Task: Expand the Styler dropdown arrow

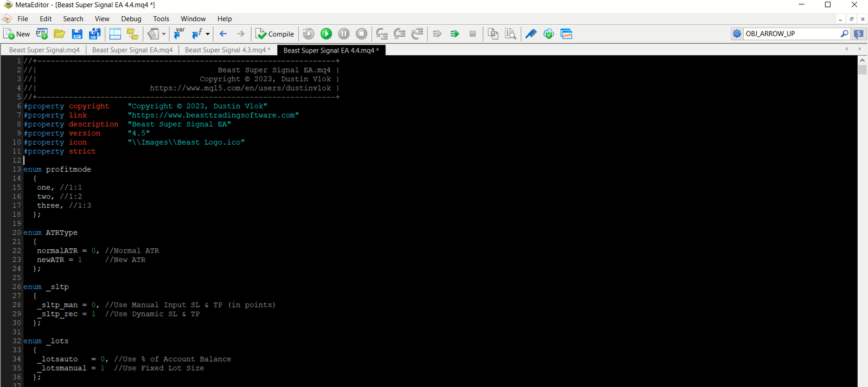Action: pyautogui.click(x=164, y=34)
